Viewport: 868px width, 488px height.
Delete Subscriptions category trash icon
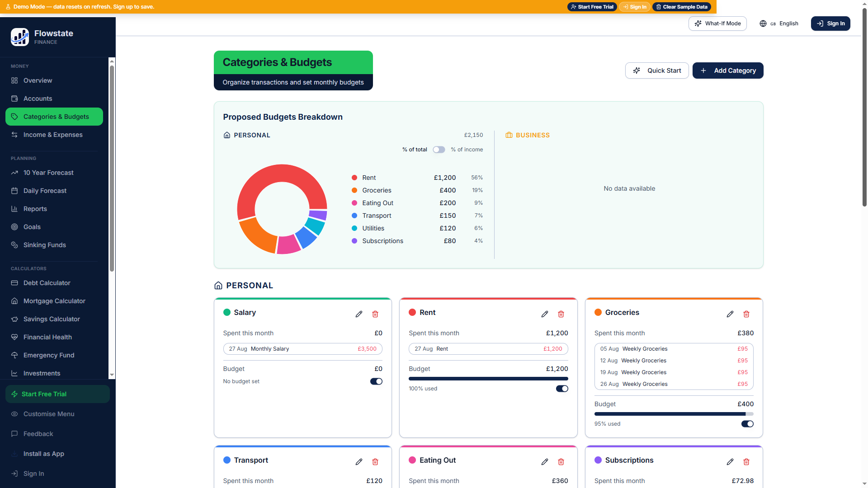click(x=746, y=462)
